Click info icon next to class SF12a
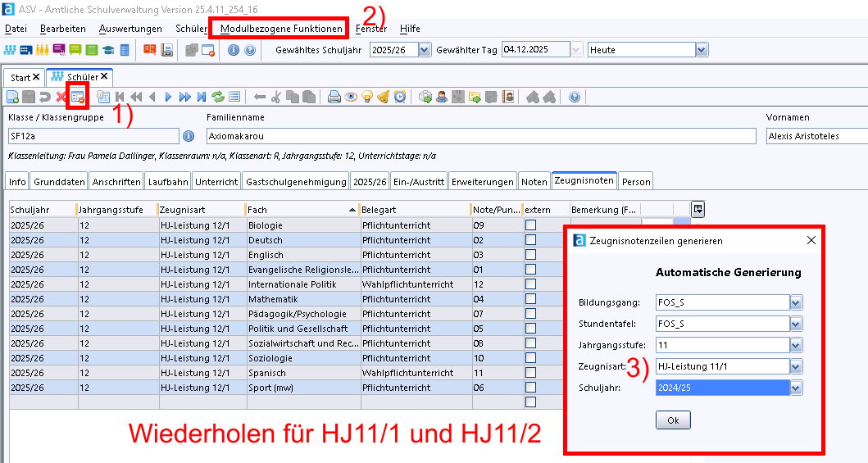This screenshot has width=868, height=463. tap(188, 136)
